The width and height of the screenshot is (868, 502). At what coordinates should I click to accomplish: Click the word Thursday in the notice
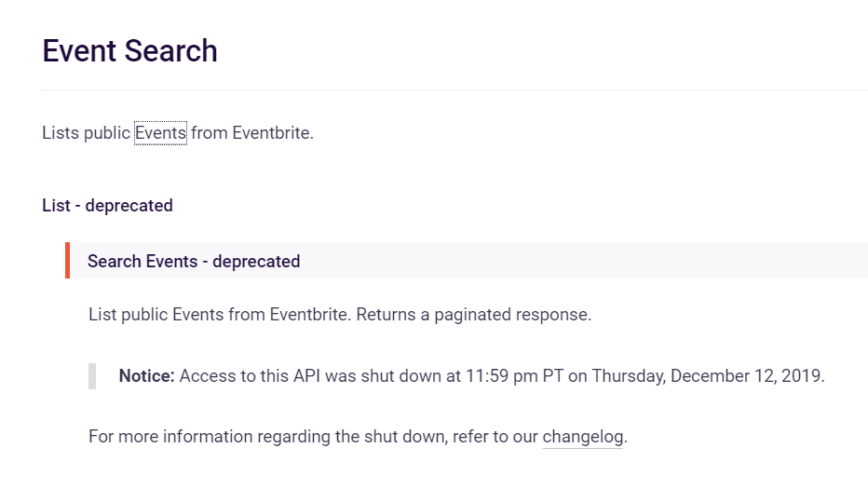point(628,376)
